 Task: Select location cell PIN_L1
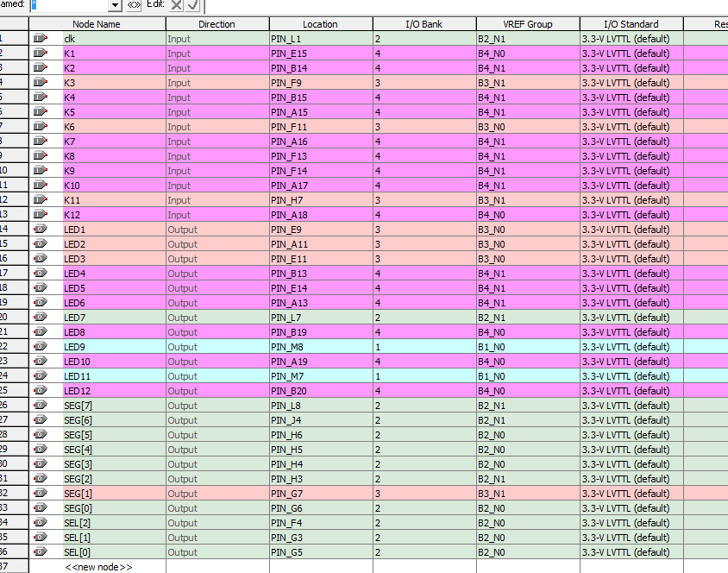pyautogui.click(x=321, y=39)
